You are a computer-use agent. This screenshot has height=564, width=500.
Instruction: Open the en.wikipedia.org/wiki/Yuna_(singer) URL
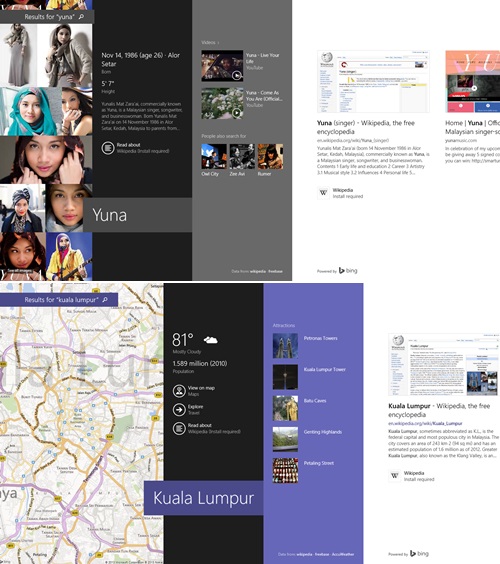click(353, 140)
